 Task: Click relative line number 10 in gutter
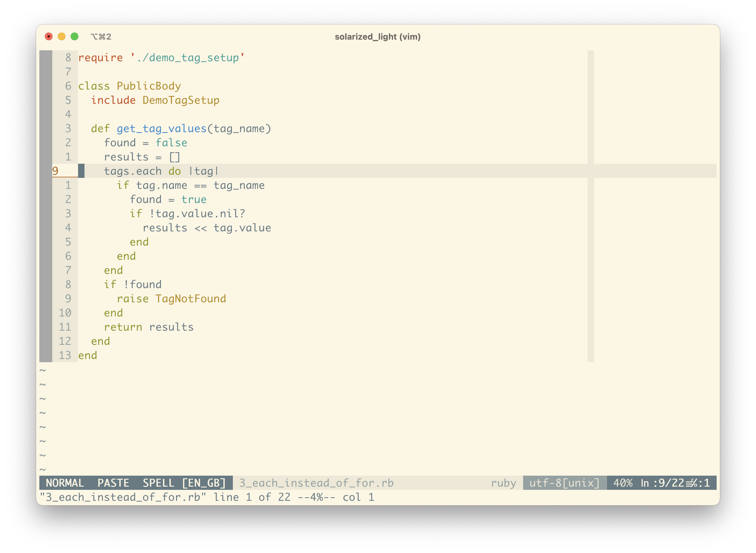click(65, 313)
